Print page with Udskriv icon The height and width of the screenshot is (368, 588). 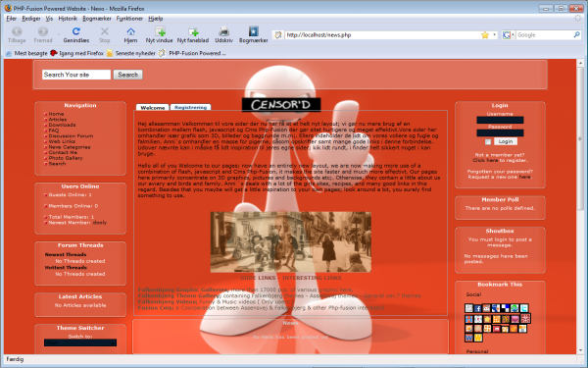click(x=223, y=35)
